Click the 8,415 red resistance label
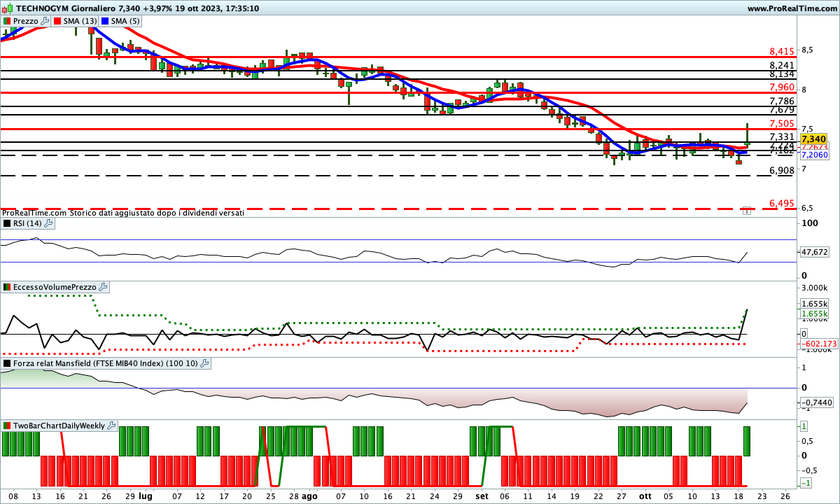 pyautogui.click(x=782, y=51)
